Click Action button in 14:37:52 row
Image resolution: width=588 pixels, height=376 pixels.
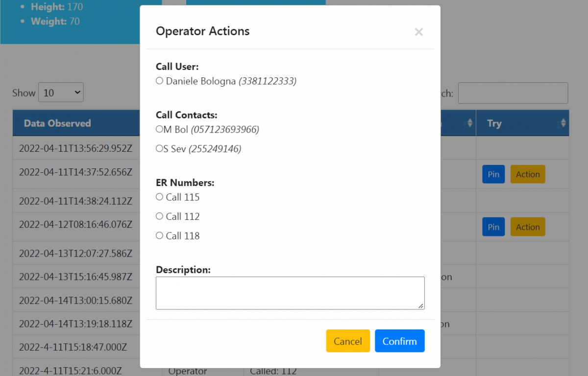(528, 174)
